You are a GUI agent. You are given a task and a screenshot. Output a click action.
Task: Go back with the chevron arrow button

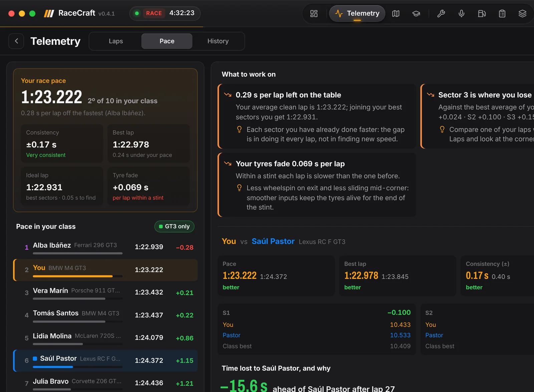tap(16, 41)
